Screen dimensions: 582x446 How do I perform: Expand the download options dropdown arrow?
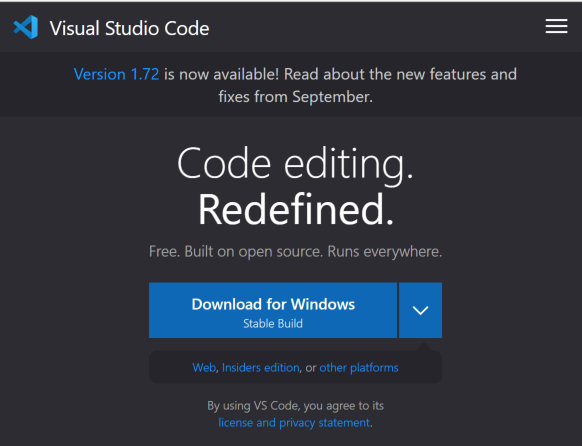[x=421, y=310]
